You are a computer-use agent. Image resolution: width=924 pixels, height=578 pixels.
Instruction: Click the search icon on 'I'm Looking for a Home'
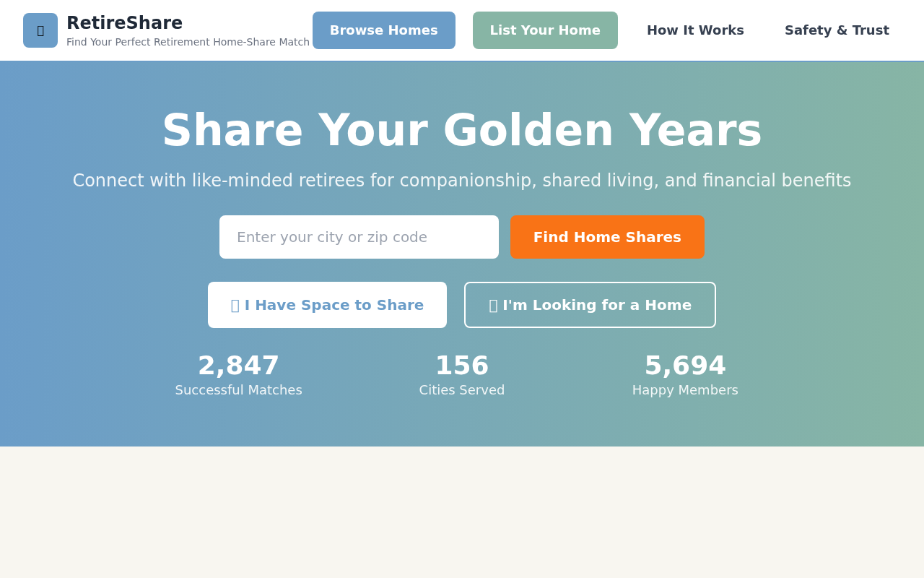[x=492, y=305]
